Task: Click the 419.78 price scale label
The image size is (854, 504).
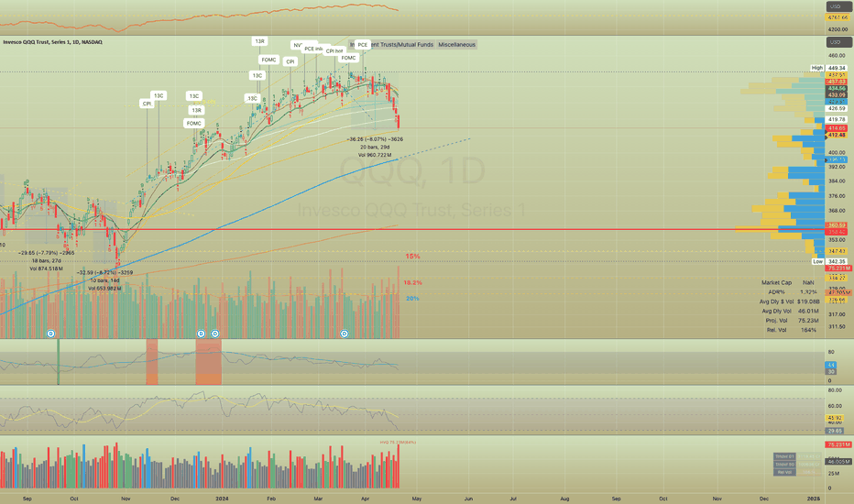Action: point(837,119)
